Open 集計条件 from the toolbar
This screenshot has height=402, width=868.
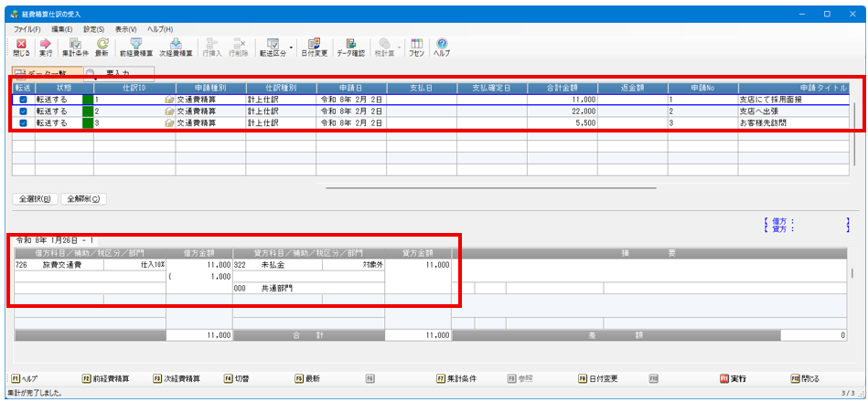[75, 48]
